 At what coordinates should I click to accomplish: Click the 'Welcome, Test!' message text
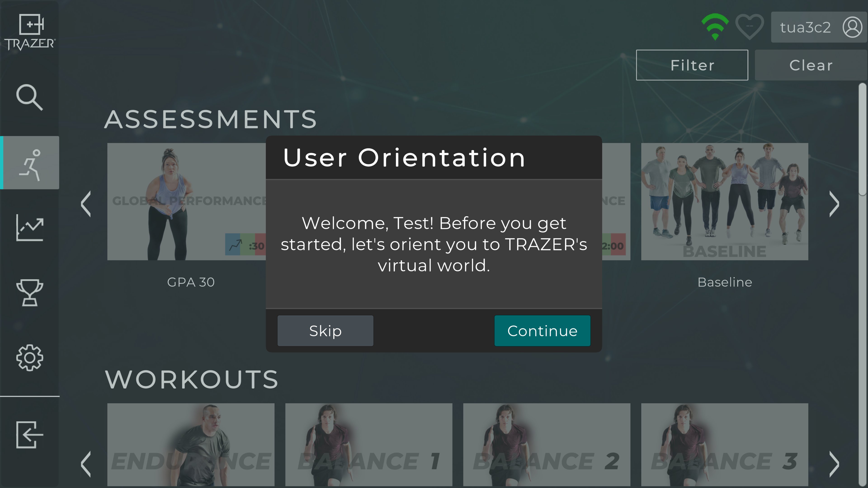(434, 244)
